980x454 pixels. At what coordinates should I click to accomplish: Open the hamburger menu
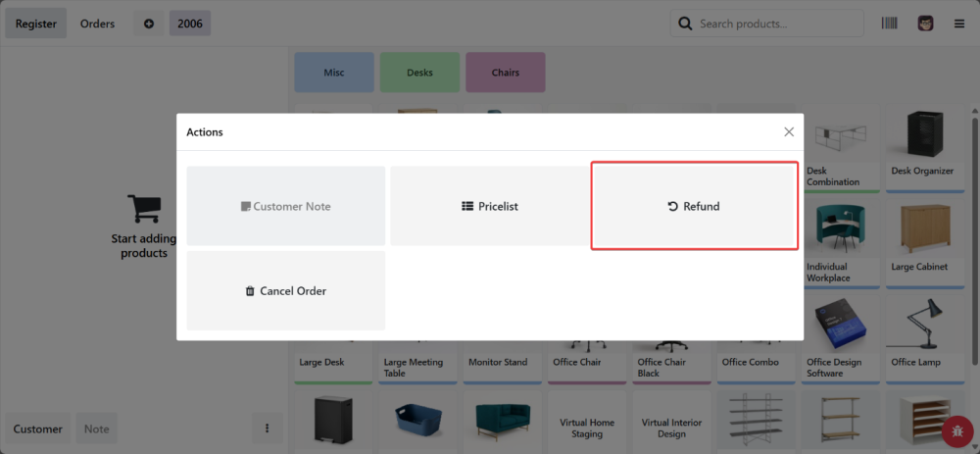[959, 24]
